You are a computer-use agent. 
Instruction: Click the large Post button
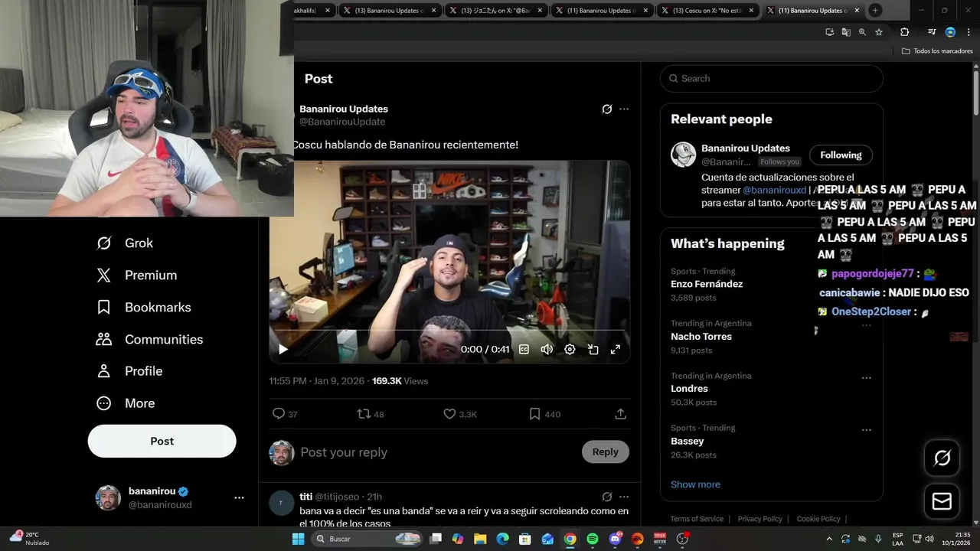(162, 442)
